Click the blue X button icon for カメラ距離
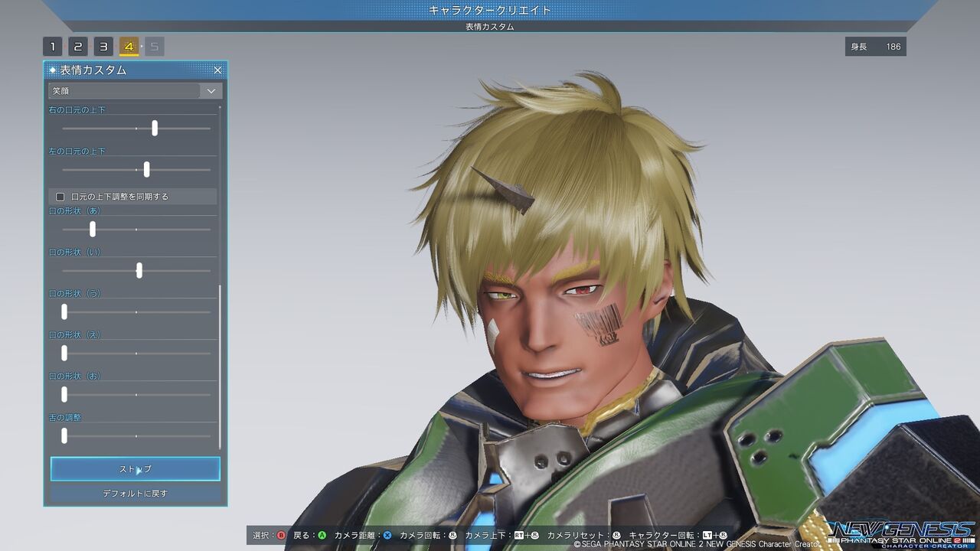Screen dimensions: 980x551 click(x=387, y=536)
